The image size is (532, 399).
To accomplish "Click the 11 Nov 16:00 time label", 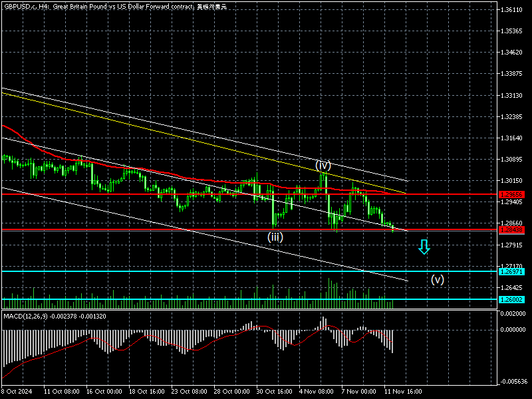I will 403,391.
